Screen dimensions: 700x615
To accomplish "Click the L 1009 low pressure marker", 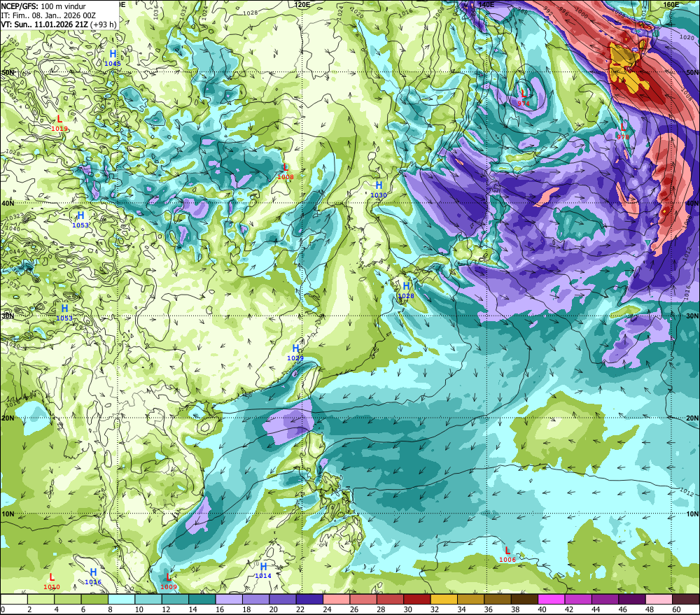I will 169,581.
